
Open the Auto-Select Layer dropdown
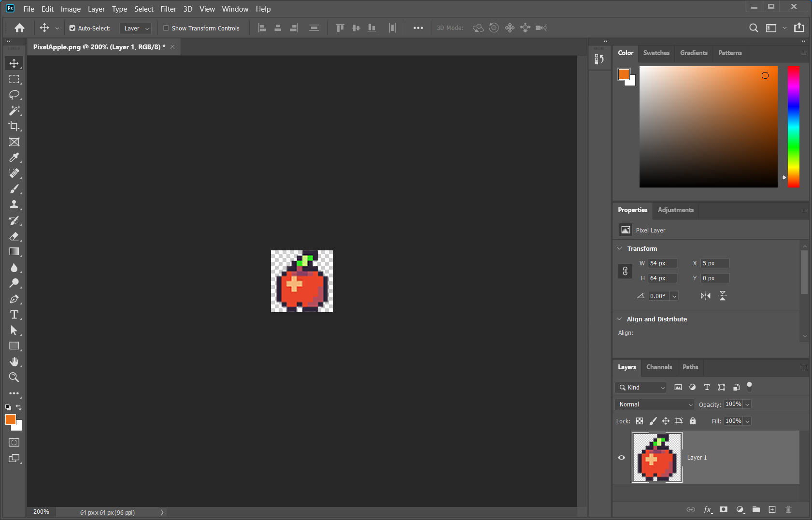pos(135,29)
